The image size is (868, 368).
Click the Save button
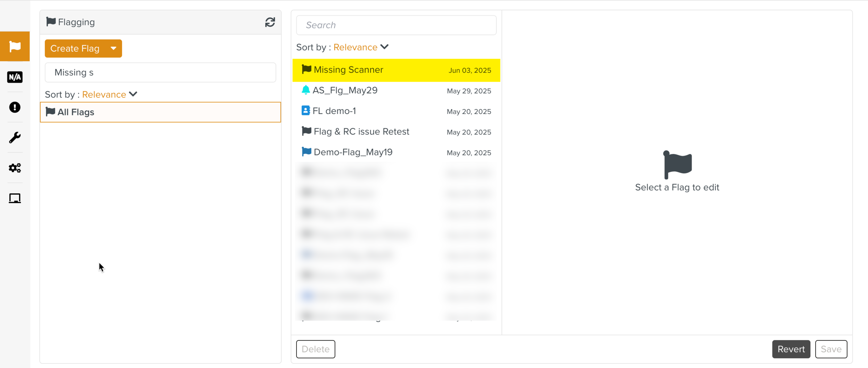pos(831,349)
